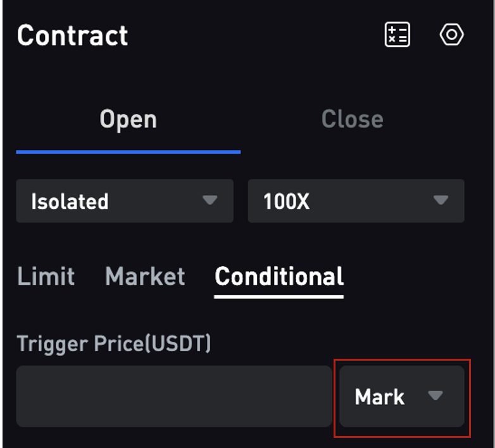Open the 100X leverage dropdown
This screenshot has width=495, height=448.
tap(356, 201)
